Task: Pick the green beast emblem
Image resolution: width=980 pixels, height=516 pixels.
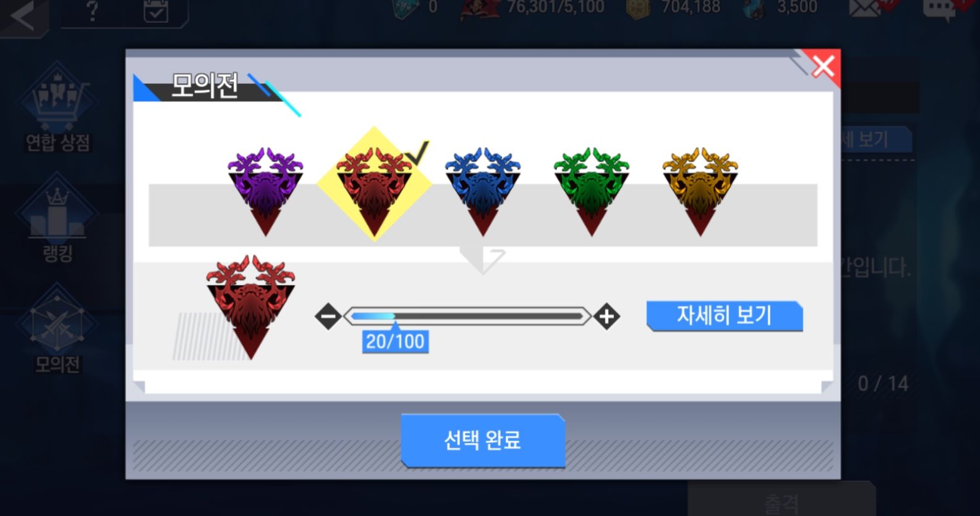Action: pyautogui.click(x=592, y=192)
